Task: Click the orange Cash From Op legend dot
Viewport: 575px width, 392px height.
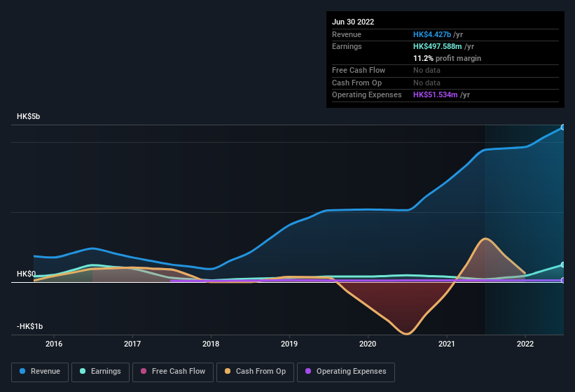Action: pos(228,372)
